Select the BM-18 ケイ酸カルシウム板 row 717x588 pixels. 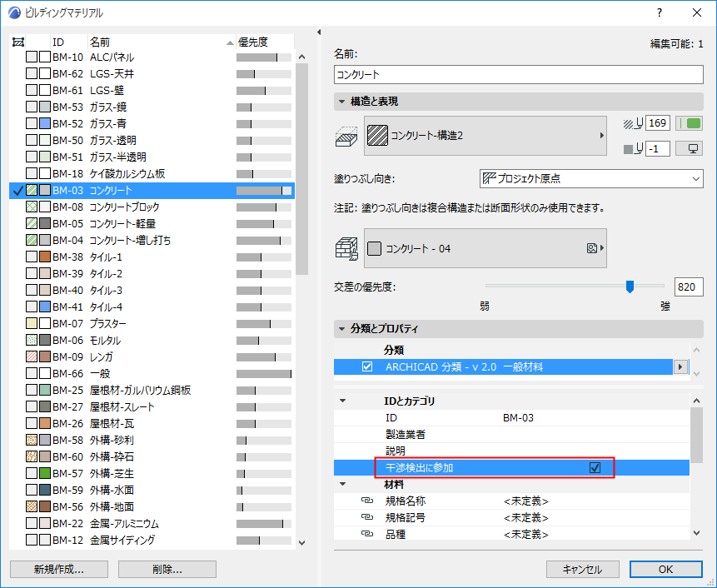click(x=152, y=174)
